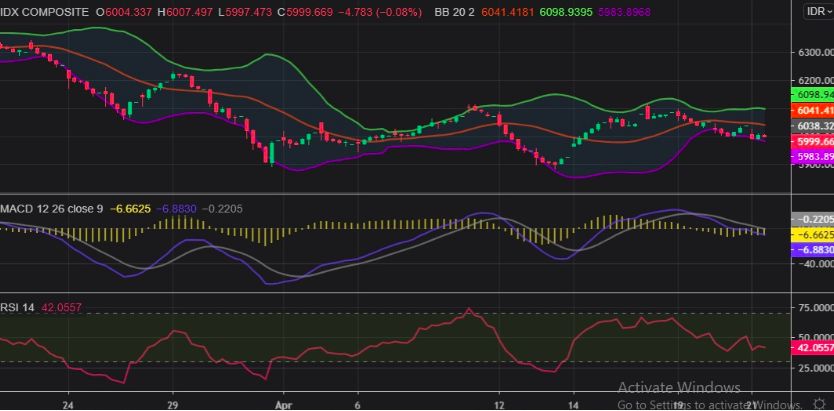Image resolution: width=834 pixels, height=411 pixels.
Task: Click the green 6098.94 upper band price label
Action: [x=813, y=95]
